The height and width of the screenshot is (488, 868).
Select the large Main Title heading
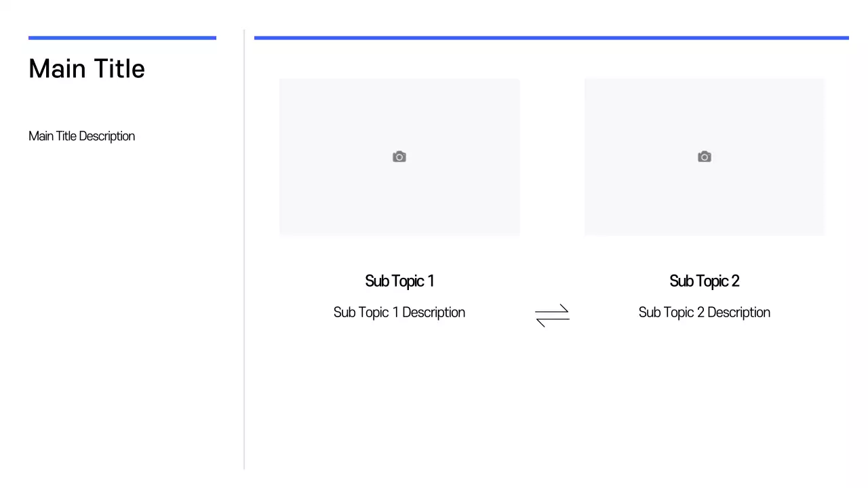[x=87, y=69]
